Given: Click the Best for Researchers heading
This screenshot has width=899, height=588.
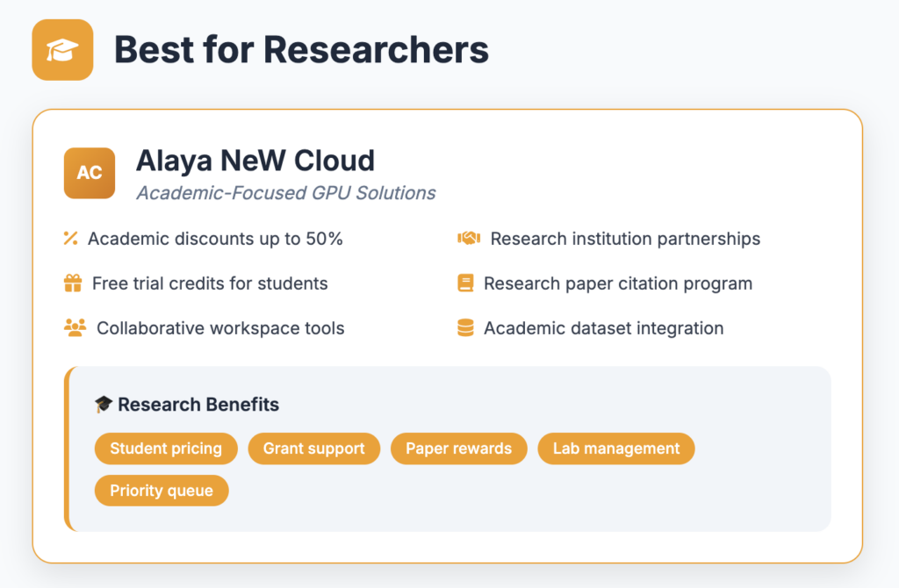Looking at the screenshot, I should point(302,50).
